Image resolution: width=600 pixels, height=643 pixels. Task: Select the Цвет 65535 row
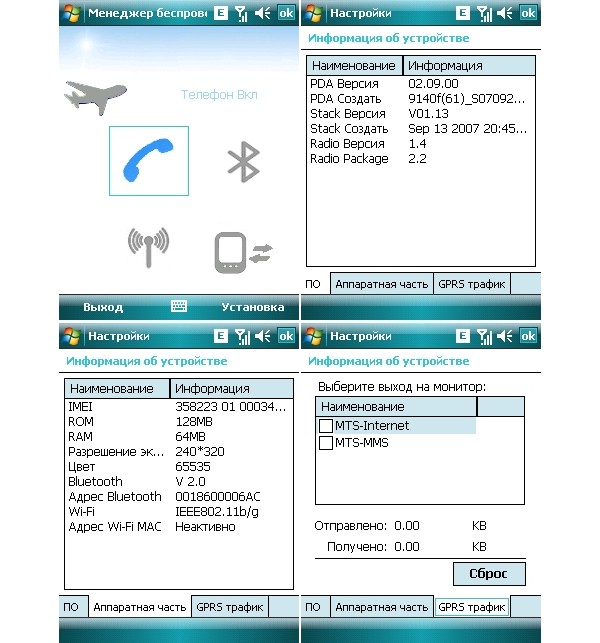pyautogui.click(x=179, y=467)
